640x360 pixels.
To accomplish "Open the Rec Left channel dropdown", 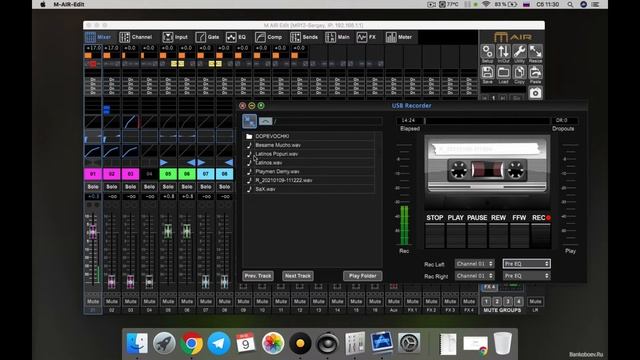I will tap(475, 264).
